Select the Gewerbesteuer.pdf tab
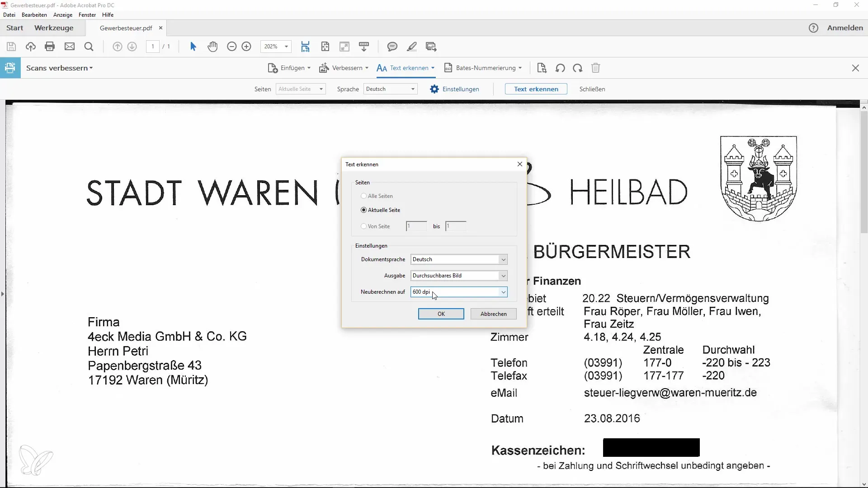Viewport: 868px width, 488px height. (x=126, y=28)
